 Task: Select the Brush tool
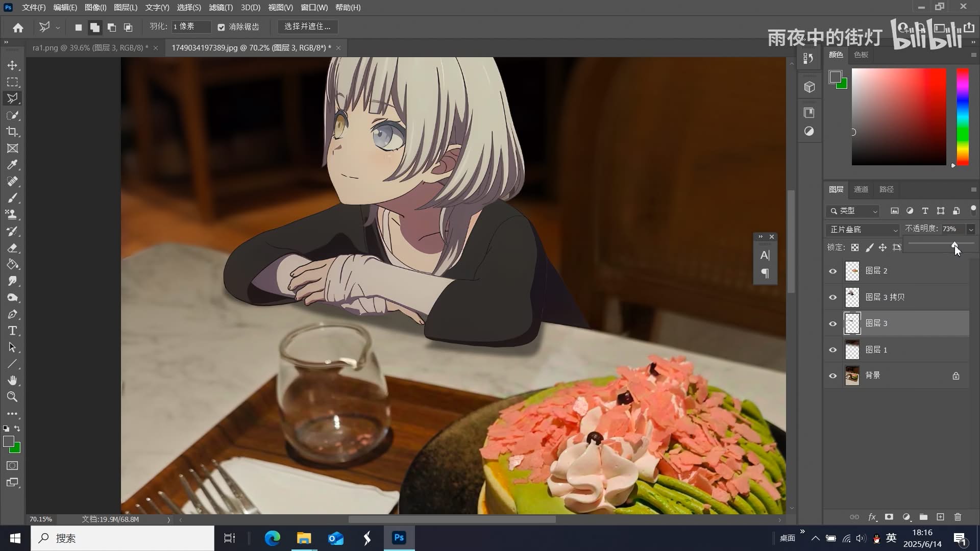[12, 198]
